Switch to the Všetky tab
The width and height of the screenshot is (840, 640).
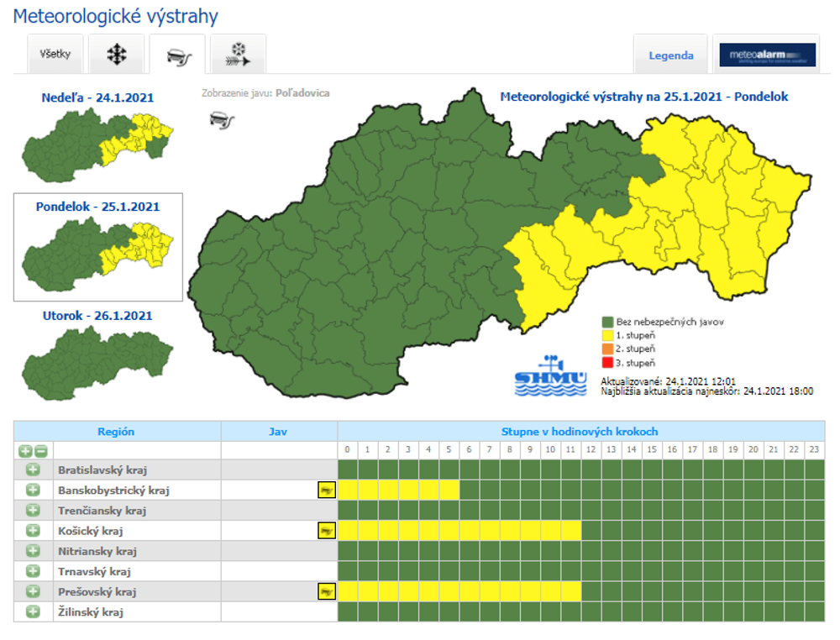55,54
